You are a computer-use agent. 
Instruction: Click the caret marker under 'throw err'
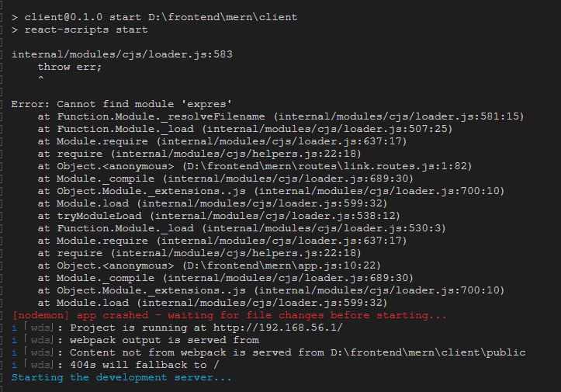(41, 78)
